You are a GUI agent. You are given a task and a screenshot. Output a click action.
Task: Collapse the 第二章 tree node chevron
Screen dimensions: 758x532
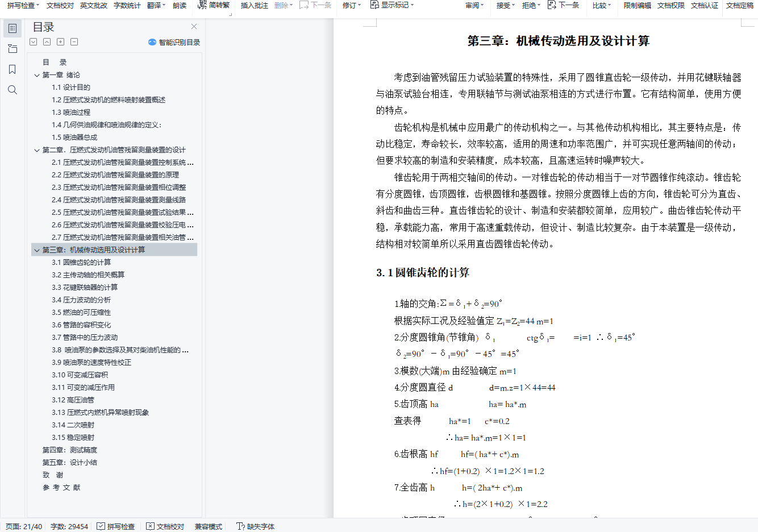point(37,150)
